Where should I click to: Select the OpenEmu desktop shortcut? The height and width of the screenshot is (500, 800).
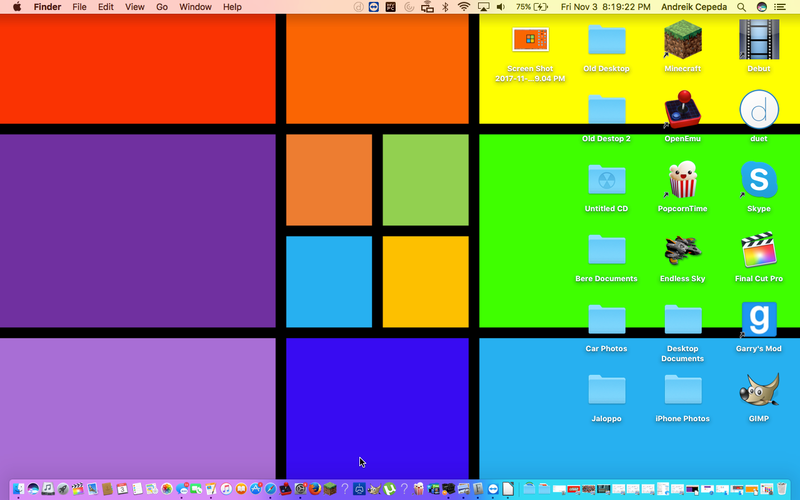[682, 110]
